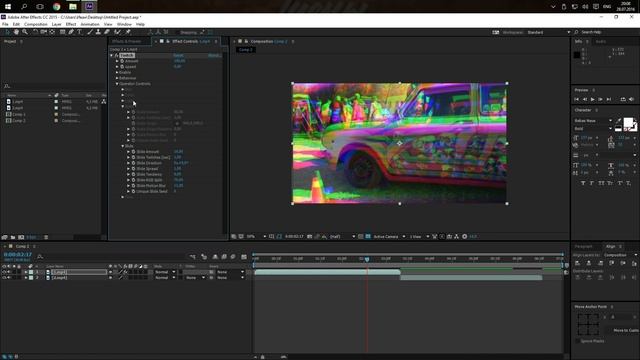Select the Rectangle shape tool
Image resolution: width=640 pixels, height=360 pixels.
coord(62,32)
